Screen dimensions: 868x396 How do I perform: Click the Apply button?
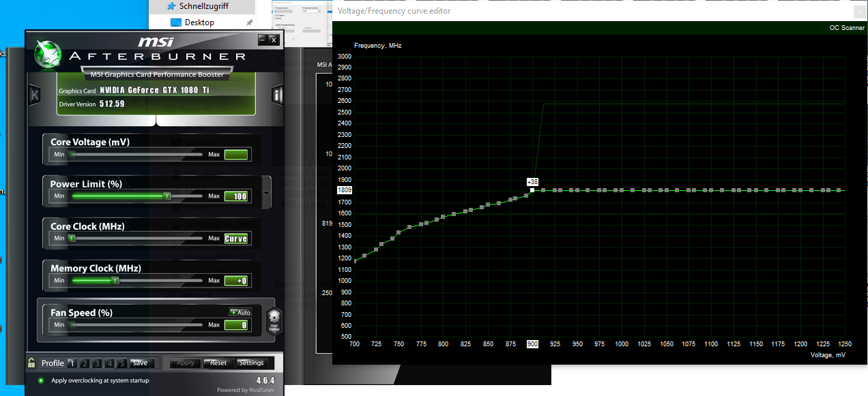coord(186,363)
